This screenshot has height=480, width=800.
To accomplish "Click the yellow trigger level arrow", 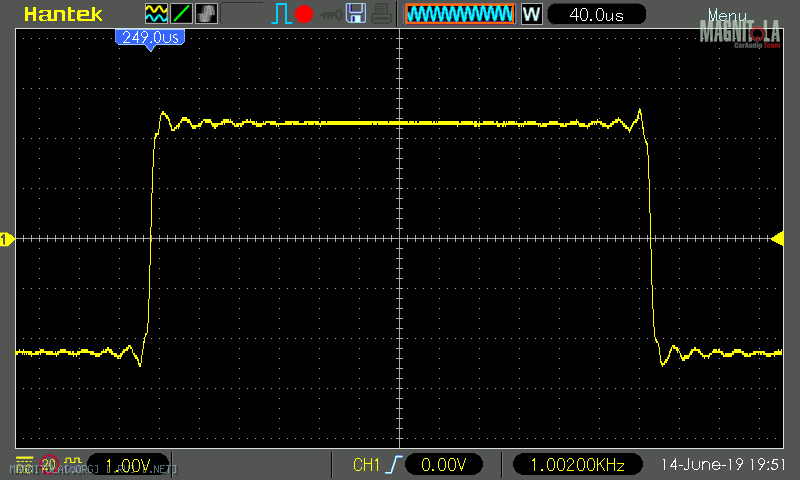I will tap(778, 239).
